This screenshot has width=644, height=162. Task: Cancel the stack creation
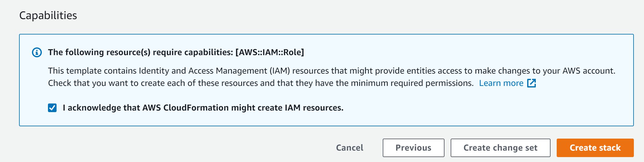pyautogui.click(x=350, y=148)
